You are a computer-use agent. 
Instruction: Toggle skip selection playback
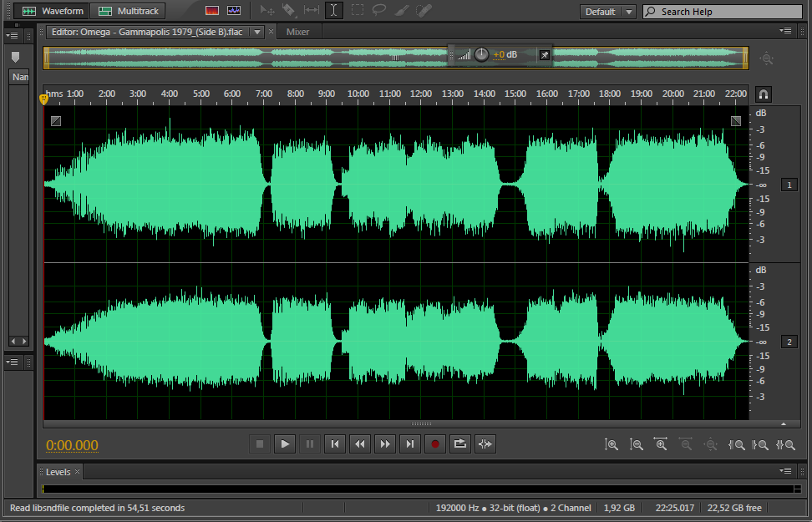pos(485,443)
